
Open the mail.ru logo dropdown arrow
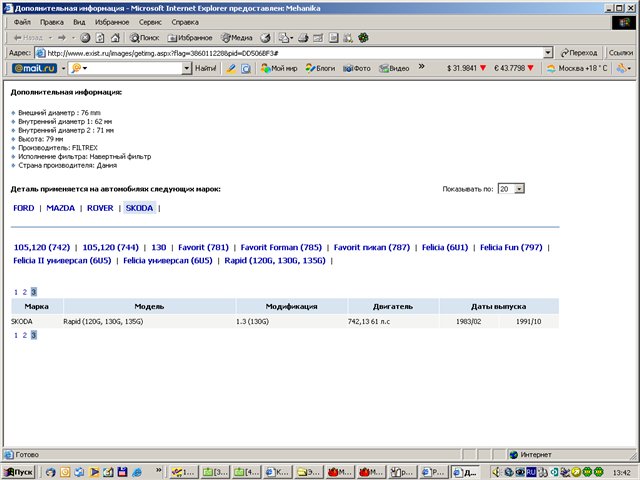63,69
